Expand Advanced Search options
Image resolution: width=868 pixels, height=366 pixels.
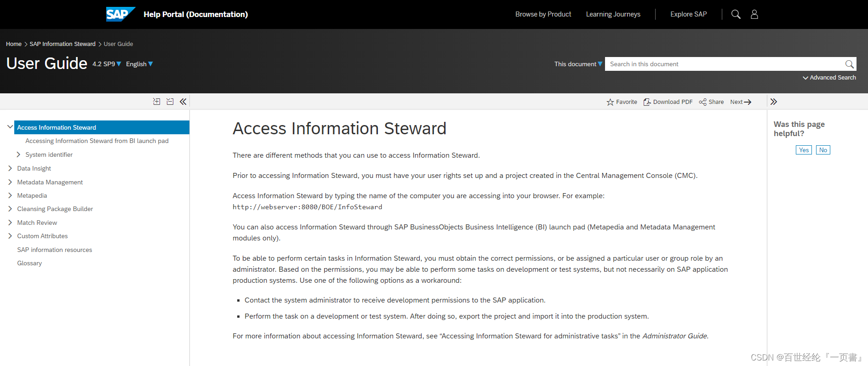pos(829,78)
